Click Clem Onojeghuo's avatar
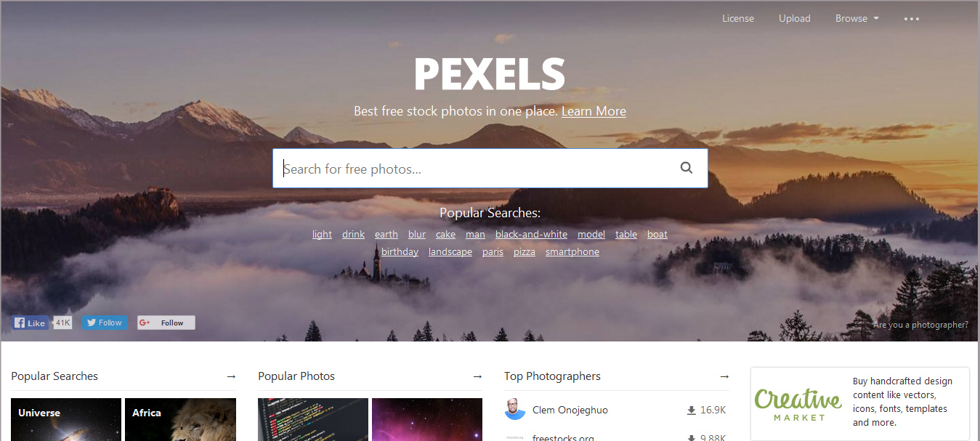Viewport: 980px width, 441px height. 515,410
